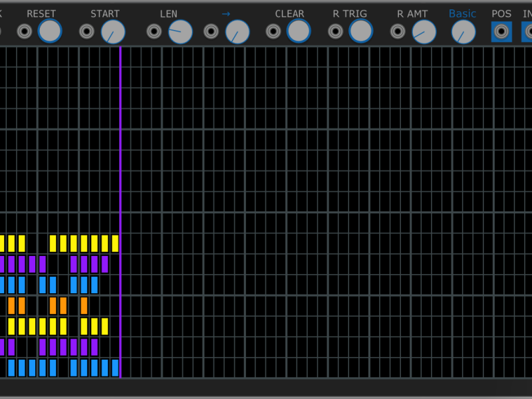
Task: Click the START knob
Action: (x=113, y=31)
